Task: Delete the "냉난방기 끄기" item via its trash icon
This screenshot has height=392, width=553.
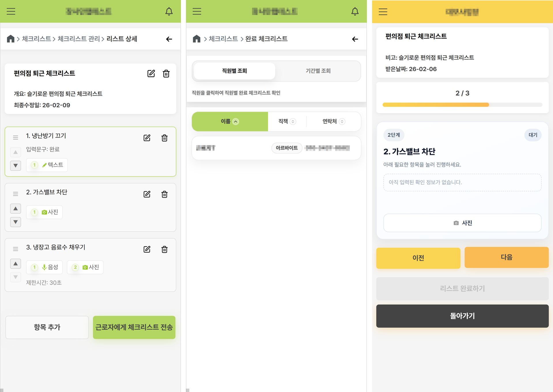Action: pyautogui.click(x=164, y=138)
